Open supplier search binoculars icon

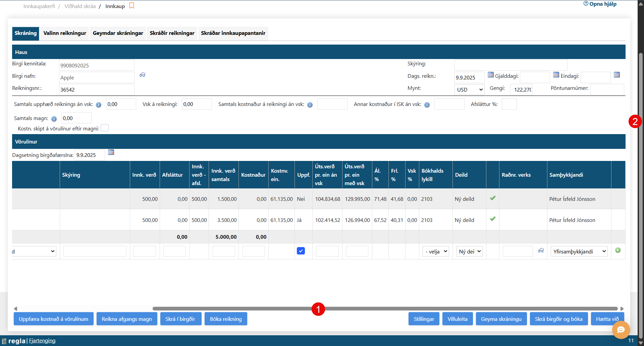(x=143, y=75)
